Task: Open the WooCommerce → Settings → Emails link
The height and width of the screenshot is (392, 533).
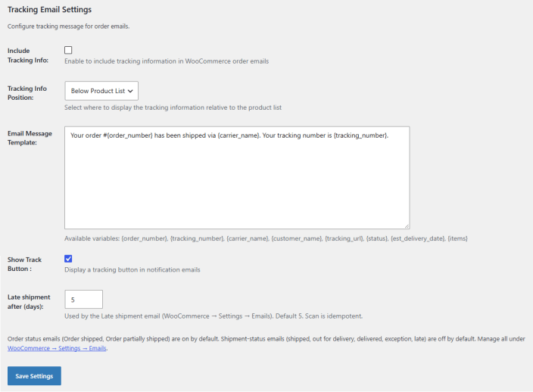Action: pos(57,348)
